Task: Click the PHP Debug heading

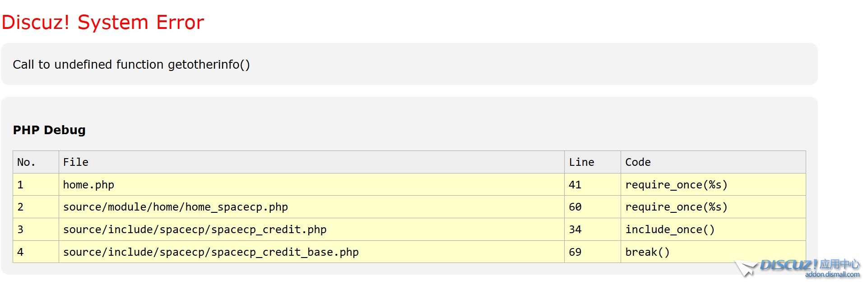Action: tap(49, 130)
